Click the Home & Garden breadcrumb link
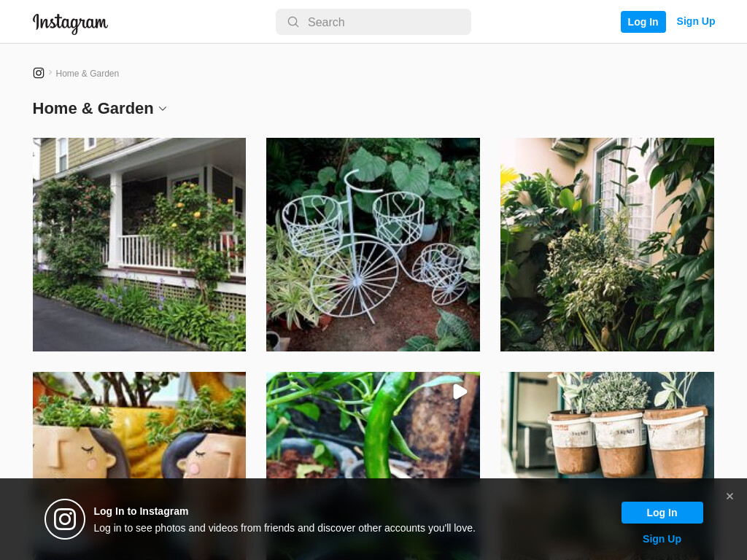The height and width of the screenshot is (560, 747). click(x=88, y=74)
